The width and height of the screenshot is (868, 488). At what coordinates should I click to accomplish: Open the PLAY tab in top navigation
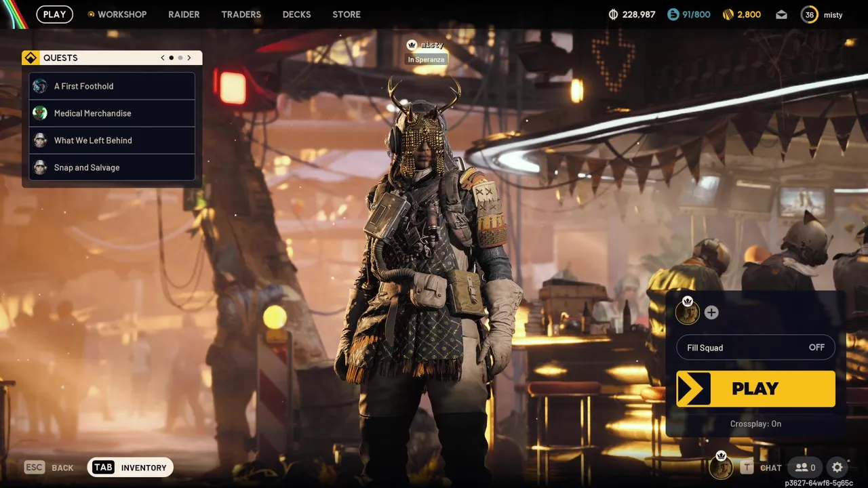coord(54,14)
